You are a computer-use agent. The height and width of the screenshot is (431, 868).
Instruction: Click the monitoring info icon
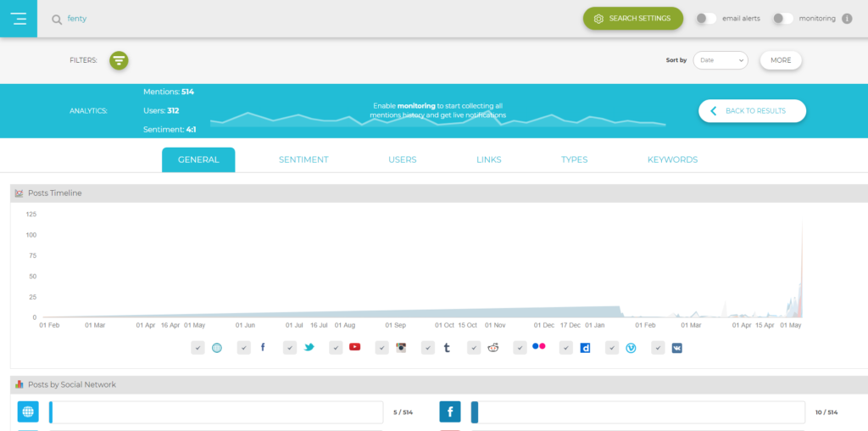[847, 19]
